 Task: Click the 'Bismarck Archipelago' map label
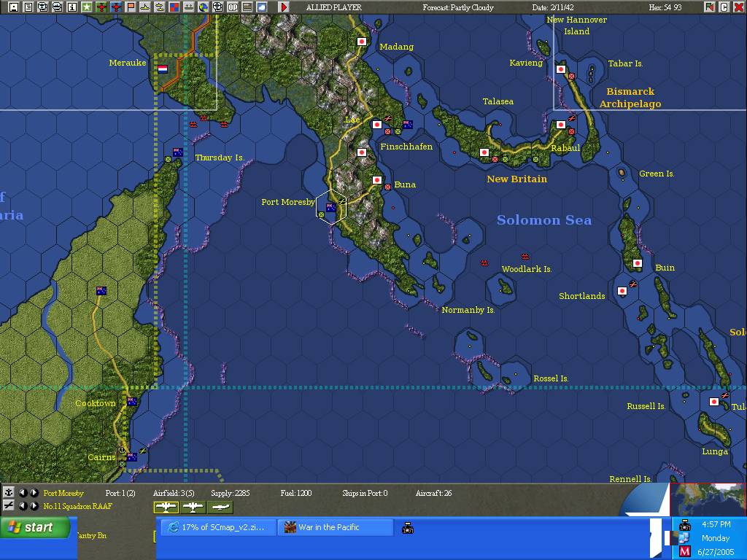(x=630, y=98)
